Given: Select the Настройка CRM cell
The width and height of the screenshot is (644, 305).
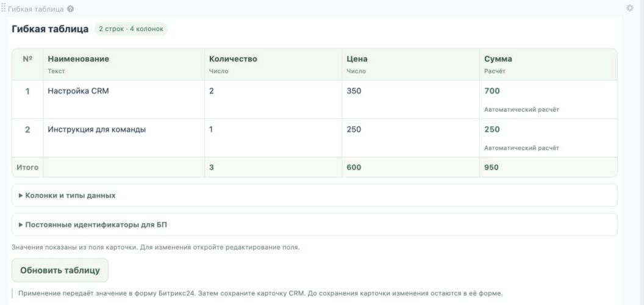Looking at the screenshot, I should (x=124, y=99).
